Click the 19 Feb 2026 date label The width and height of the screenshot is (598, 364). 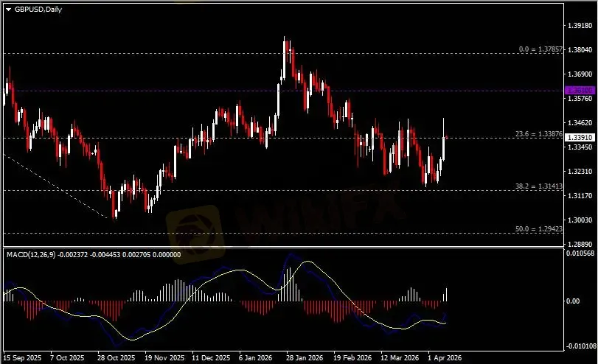point(352,358)
